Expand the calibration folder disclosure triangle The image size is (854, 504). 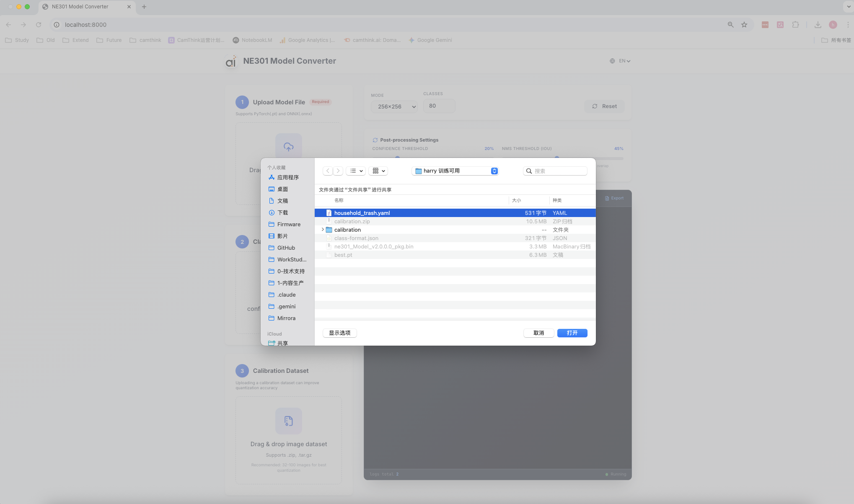point(323,230)
